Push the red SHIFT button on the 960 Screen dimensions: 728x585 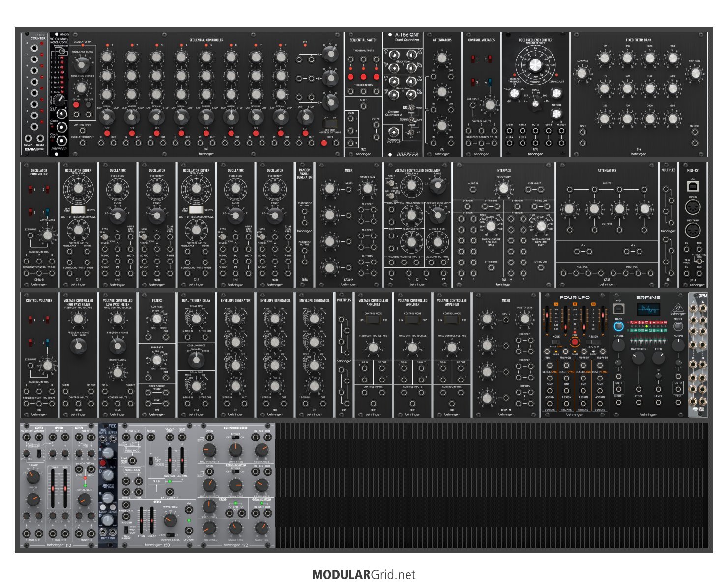(x=324, y=143)
